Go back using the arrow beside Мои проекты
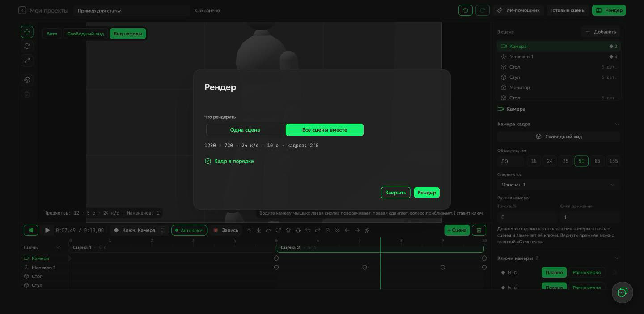 point(22,10)
